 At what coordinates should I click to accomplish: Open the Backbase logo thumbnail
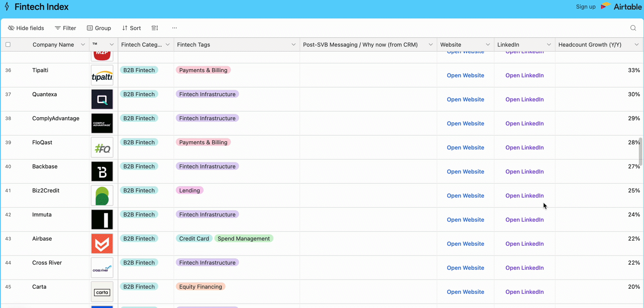click(x=102, y=172)
